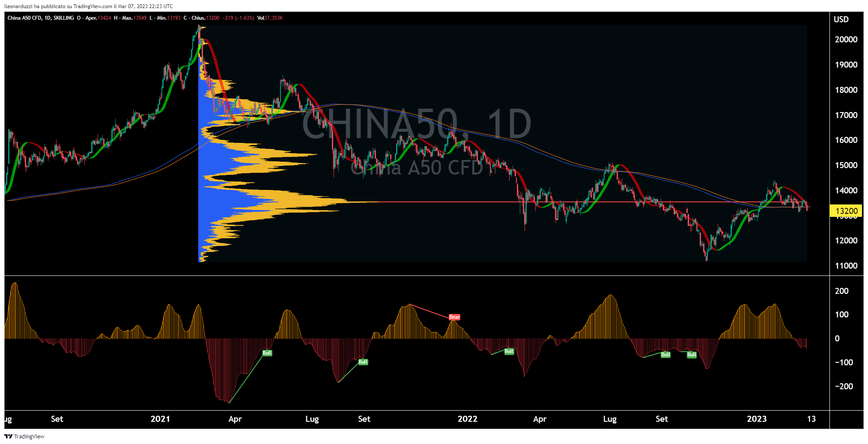Click the TradingView logo at the bottom
The height and width of the screenshot is (444, 868).
pos(24,436)
